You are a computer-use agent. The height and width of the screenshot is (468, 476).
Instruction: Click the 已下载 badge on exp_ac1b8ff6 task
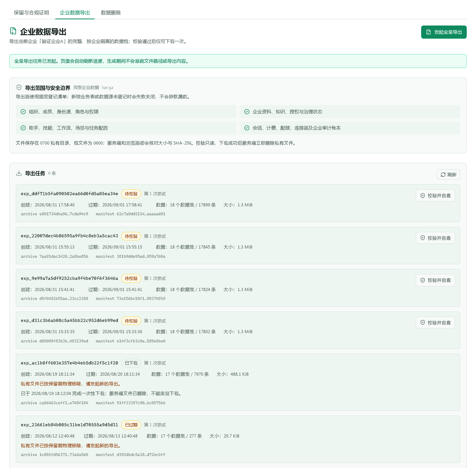[x=131, y=363]
